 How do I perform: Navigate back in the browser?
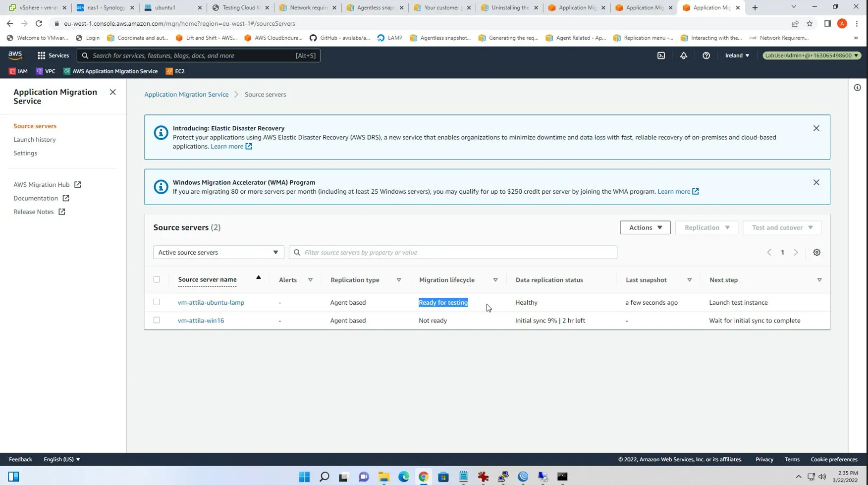pos(10,23)
